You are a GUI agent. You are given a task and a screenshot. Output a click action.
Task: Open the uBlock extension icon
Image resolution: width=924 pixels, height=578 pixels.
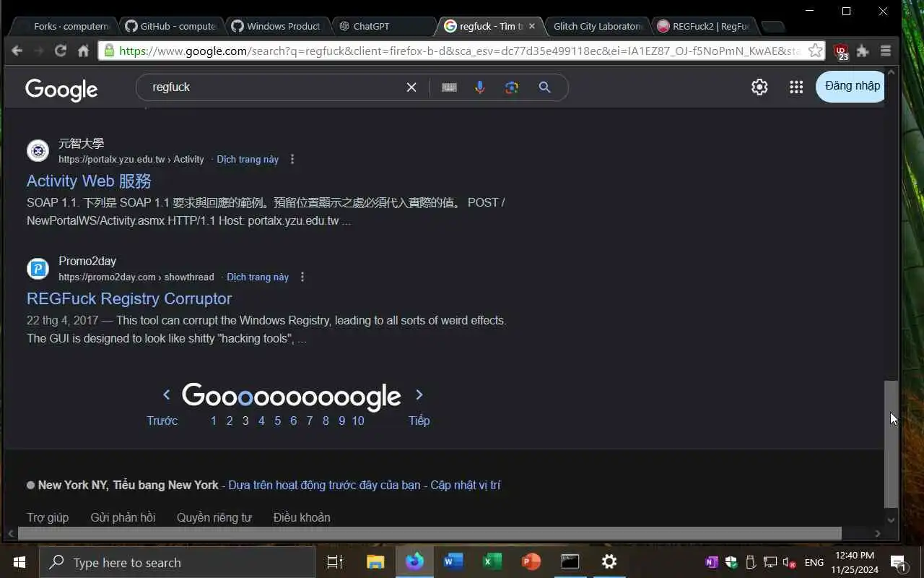[x=841, y=51]
